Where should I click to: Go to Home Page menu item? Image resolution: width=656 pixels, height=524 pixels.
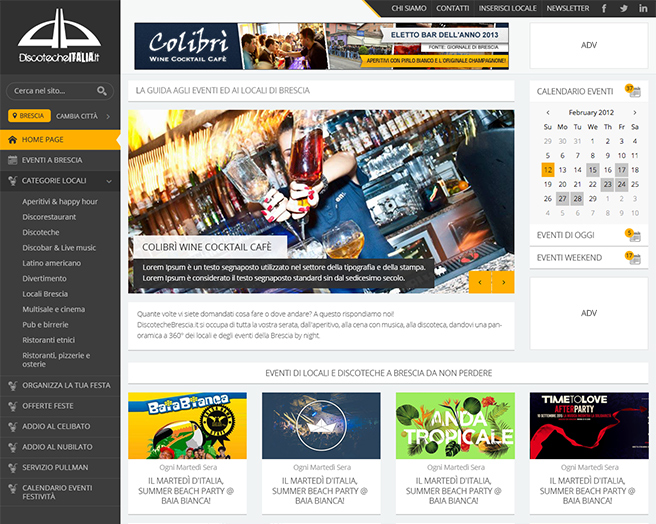60,140
